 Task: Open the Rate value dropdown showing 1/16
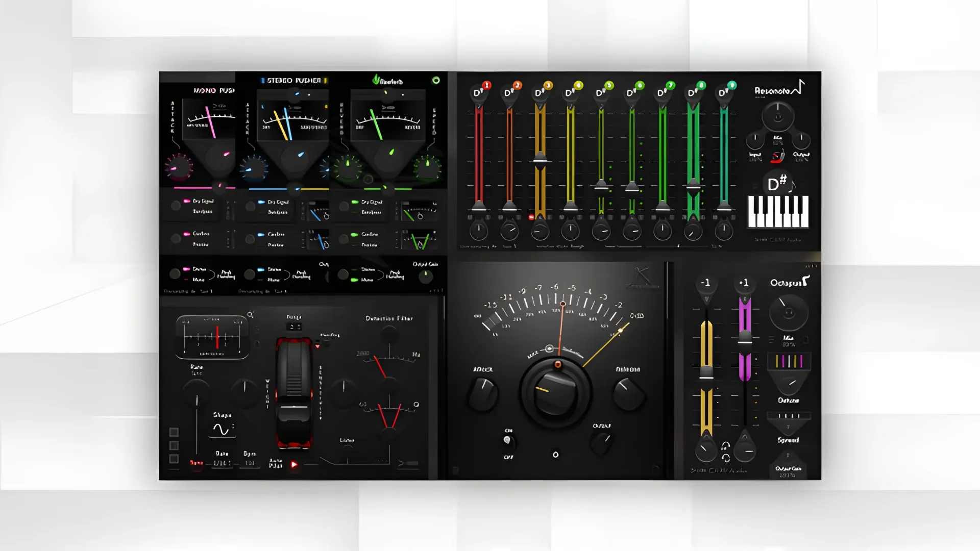coord(222,463)
